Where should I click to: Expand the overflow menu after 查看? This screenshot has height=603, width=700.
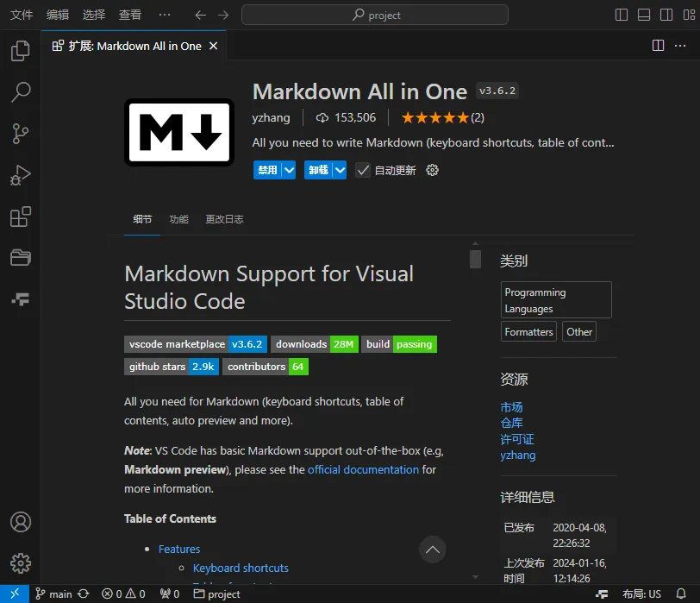[165, 15]
